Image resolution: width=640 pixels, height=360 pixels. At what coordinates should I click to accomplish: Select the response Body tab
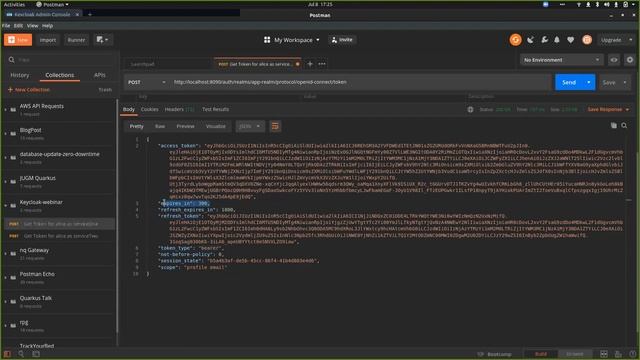[x=129, y=109]
